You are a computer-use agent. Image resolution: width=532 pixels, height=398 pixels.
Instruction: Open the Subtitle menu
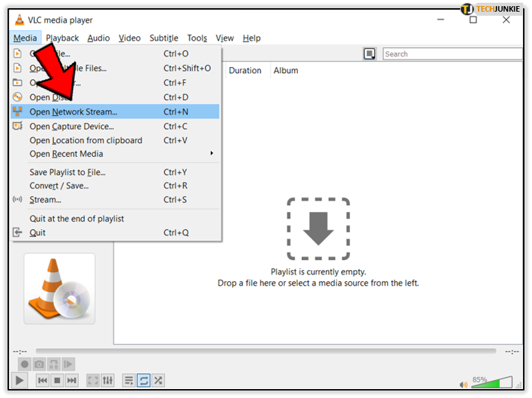(x=164, y=38)
